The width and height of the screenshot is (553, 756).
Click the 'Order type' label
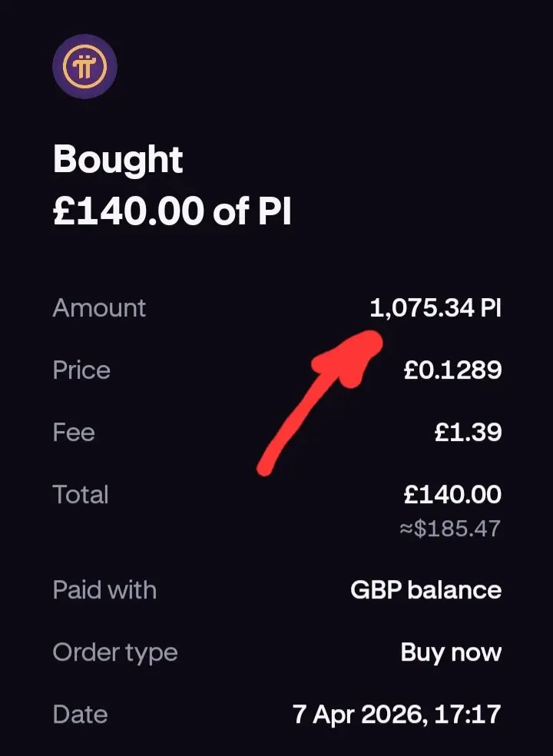tap(115, 652)
